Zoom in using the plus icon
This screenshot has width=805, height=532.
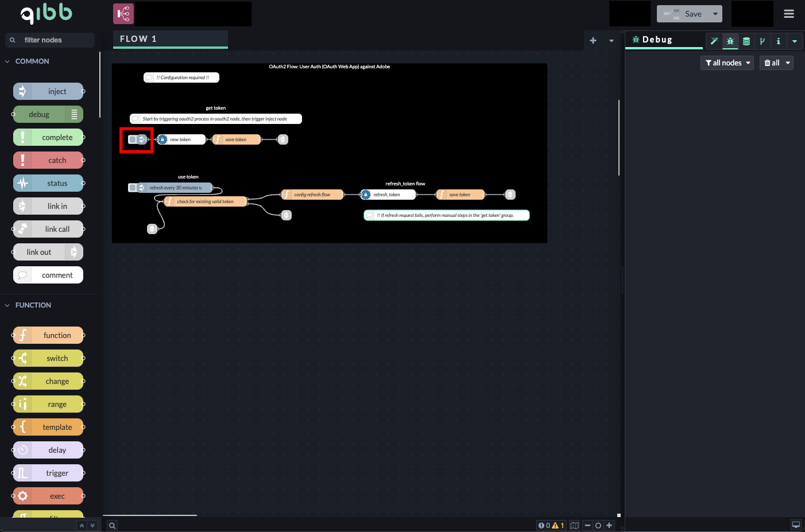(x=609, y=525)
